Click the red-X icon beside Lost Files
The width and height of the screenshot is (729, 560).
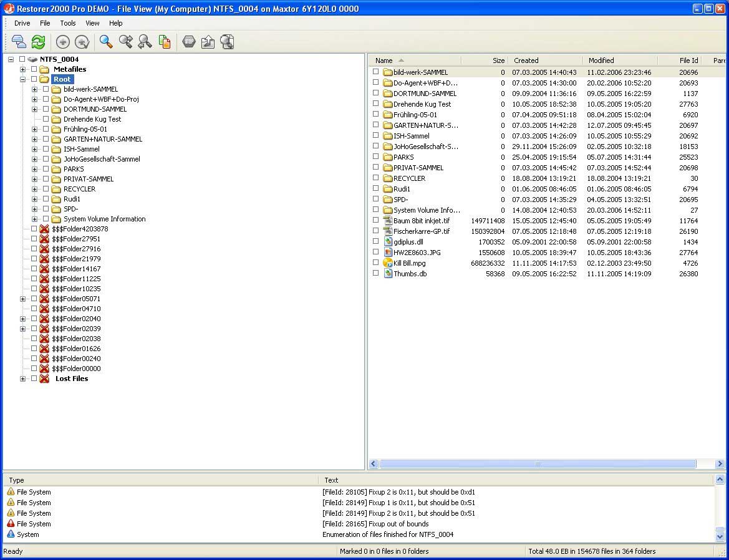[x=44, y=379]
